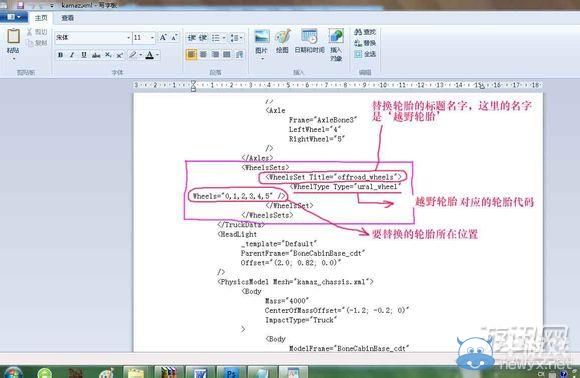
Task: Choose the font color swatch button
Action: pyautogui.click(x=149, y=55)
